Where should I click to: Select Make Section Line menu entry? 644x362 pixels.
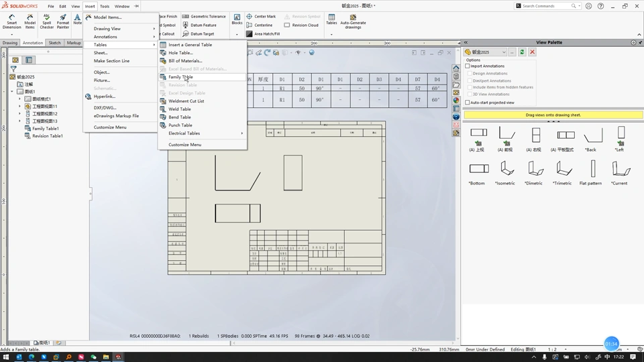[121, 61]
